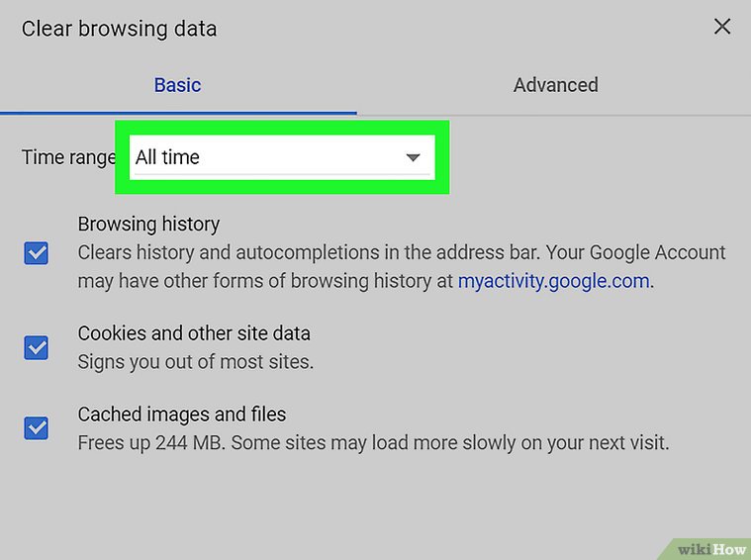Click the Clears history and autocompletions description
The image size is (751, 560).
401,253
